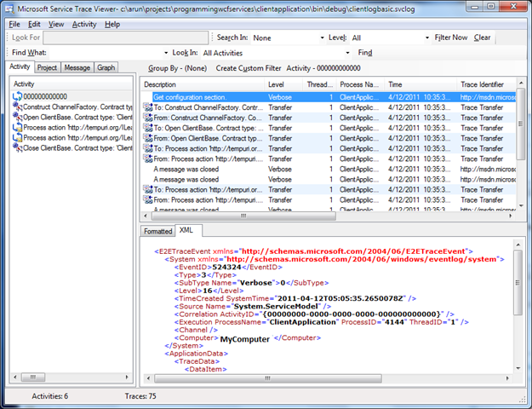532x409 pixels.
Task: Expand the Level dropdown
Action: pyautogui.click(x=427, y=38)
